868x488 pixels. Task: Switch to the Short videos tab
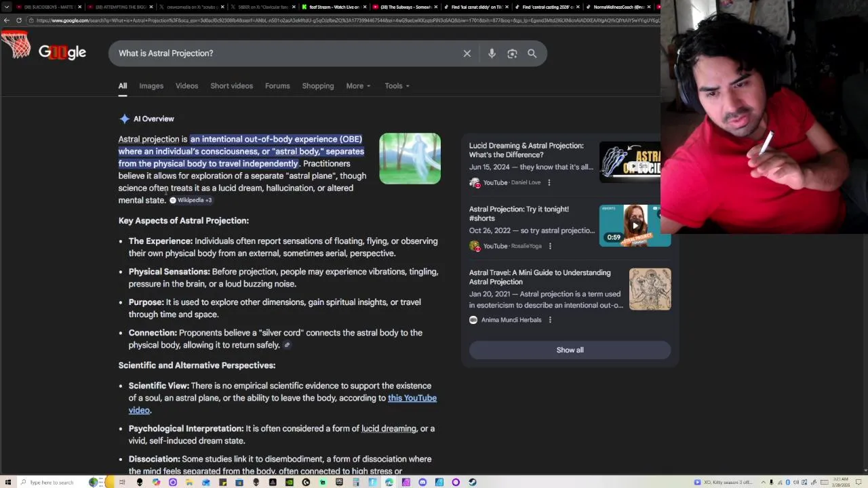click(231, 86)
